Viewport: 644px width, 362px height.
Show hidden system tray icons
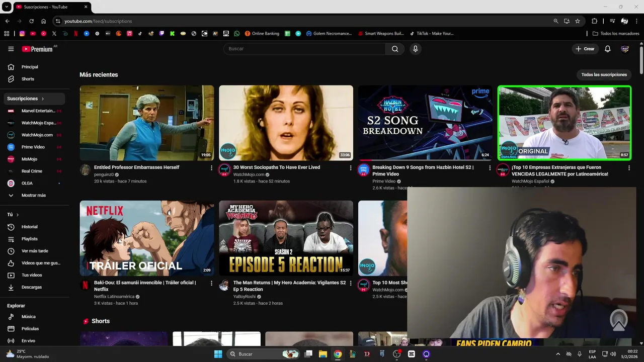557,354
